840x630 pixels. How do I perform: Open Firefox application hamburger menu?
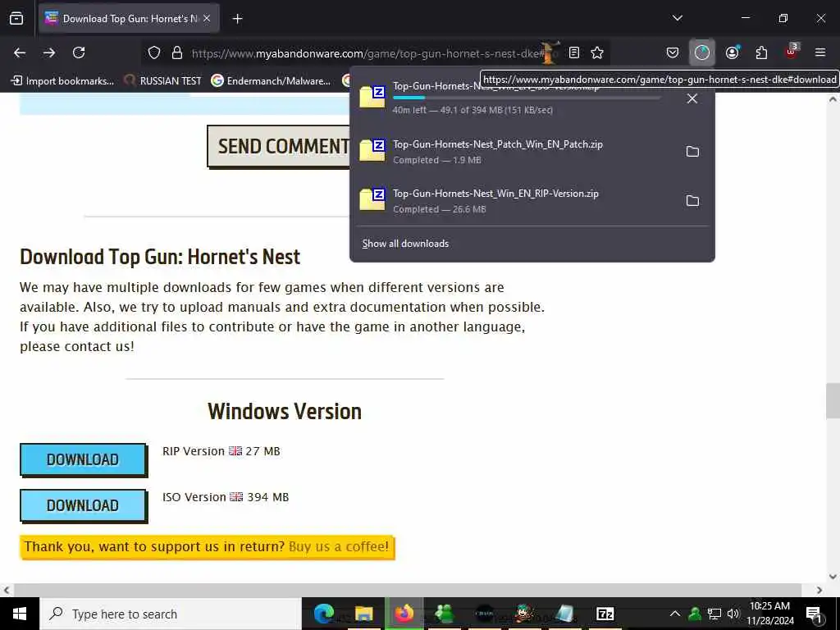(820, 52)
